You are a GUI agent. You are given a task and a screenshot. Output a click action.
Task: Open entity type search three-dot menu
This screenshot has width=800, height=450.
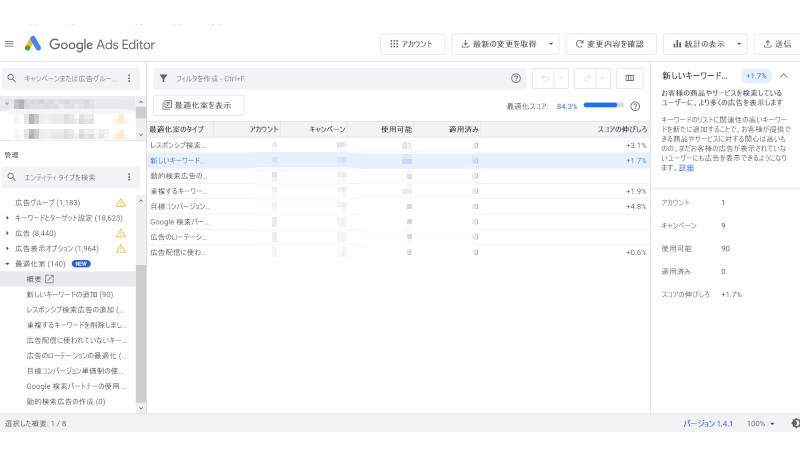coord(129,177)
